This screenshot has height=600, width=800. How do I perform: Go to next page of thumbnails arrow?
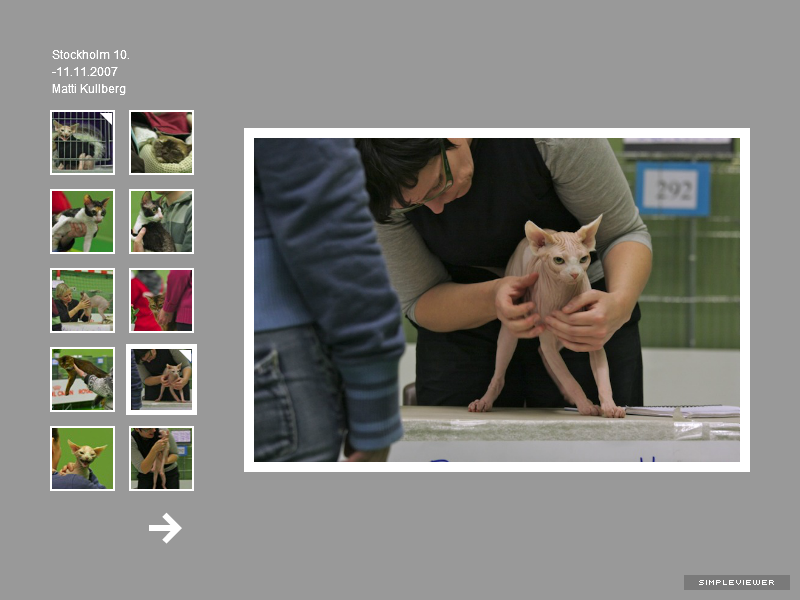pyautogui.click(x=165, y=528)
